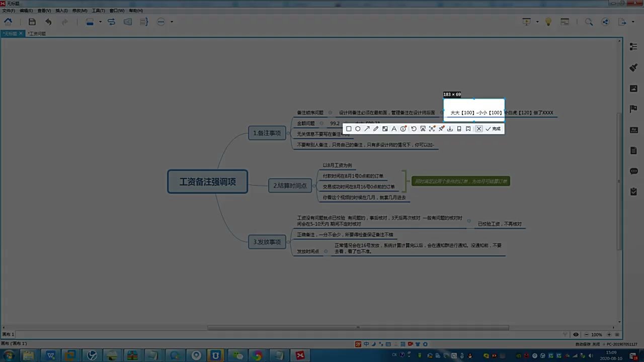Select the numbered marker tool

(404, 129)
